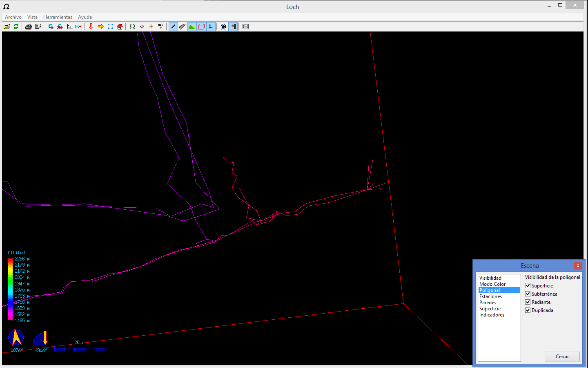The width and height of the screenshot is (588, 368).
Task: Uncheck the Radiante checkbox
Action: [528, 302]
